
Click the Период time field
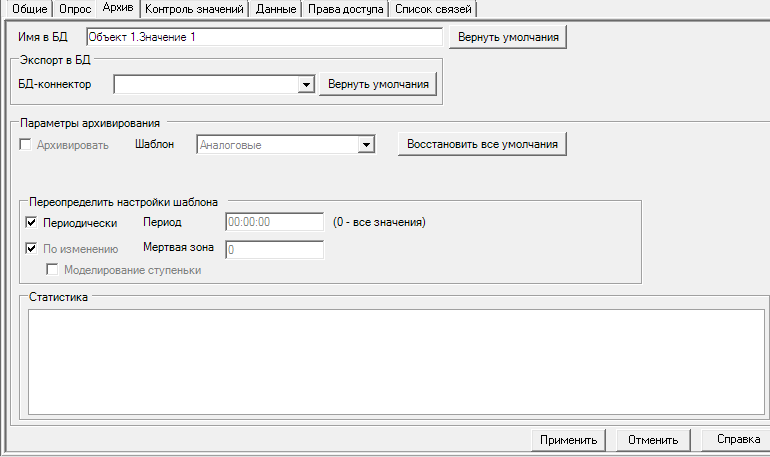(275, 222)
